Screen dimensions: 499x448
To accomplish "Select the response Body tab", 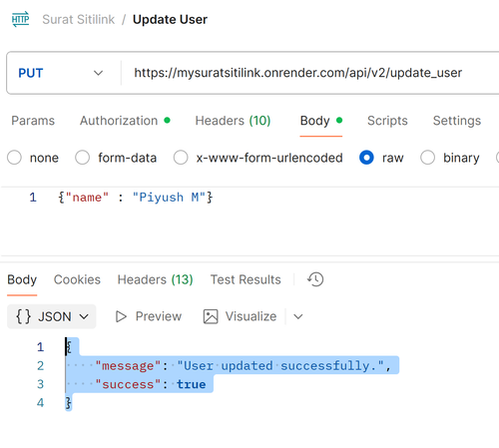I will click(22, 279).
